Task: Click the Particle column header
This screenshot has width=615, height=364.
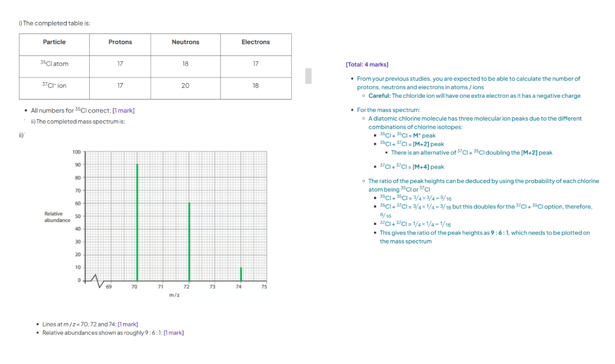Action: (x=54, y=42)
